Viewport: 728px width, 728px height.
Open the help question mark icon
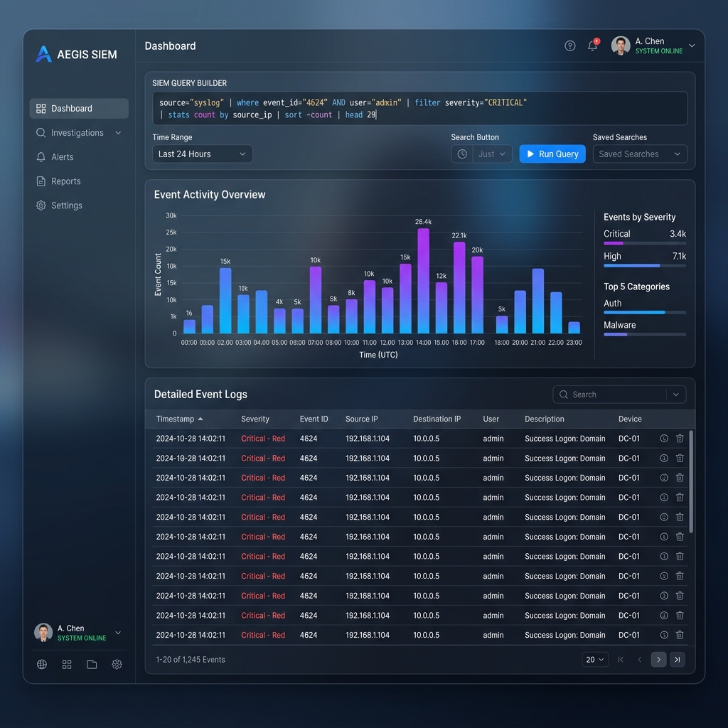[569, 46]
